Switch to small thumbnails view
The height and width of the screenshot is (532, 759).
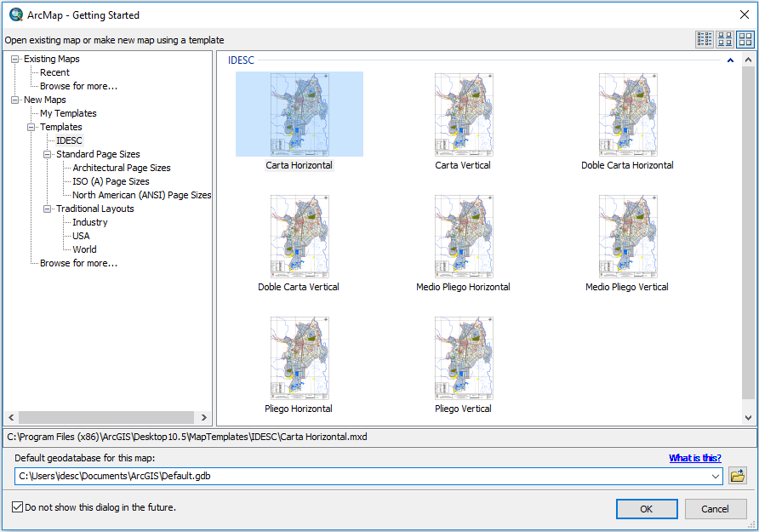click(725, 38)
